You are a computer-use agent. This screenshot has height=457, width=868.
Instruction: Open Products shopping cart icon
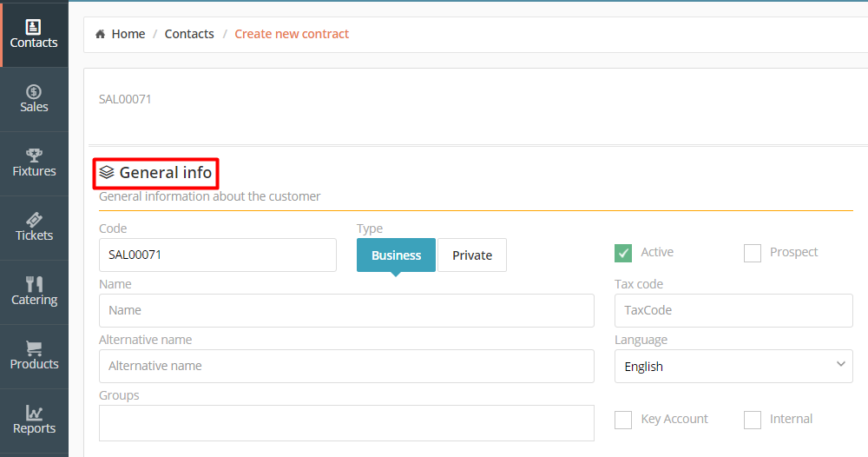click(x=34, y=348)
